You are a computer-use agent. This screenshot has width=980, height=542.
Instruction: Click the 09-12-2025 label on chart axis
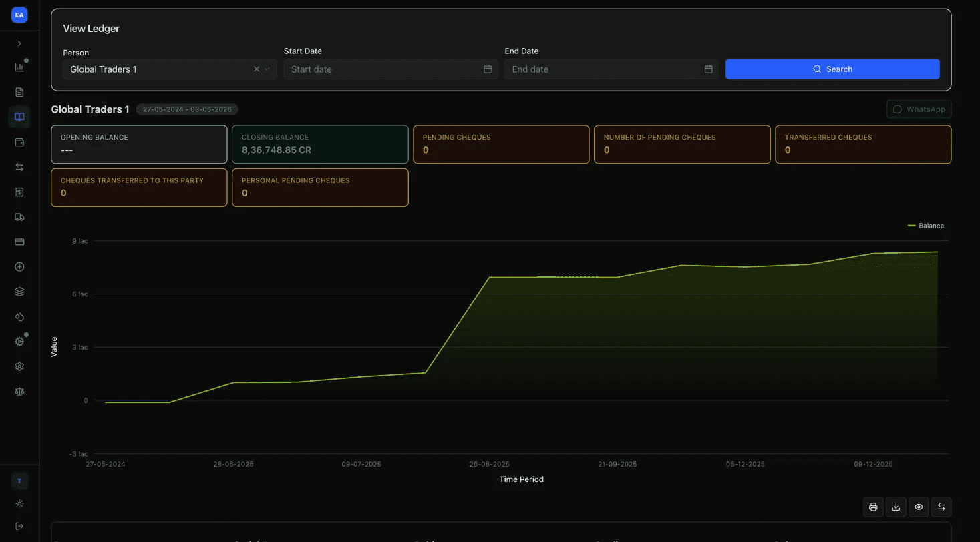873,464
